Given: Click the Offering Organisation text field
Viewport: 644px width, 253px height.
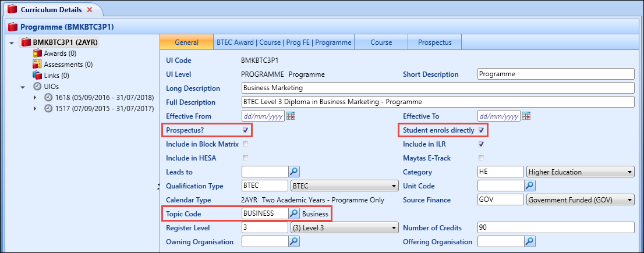Looking at the screenshot, I should 501,241.
